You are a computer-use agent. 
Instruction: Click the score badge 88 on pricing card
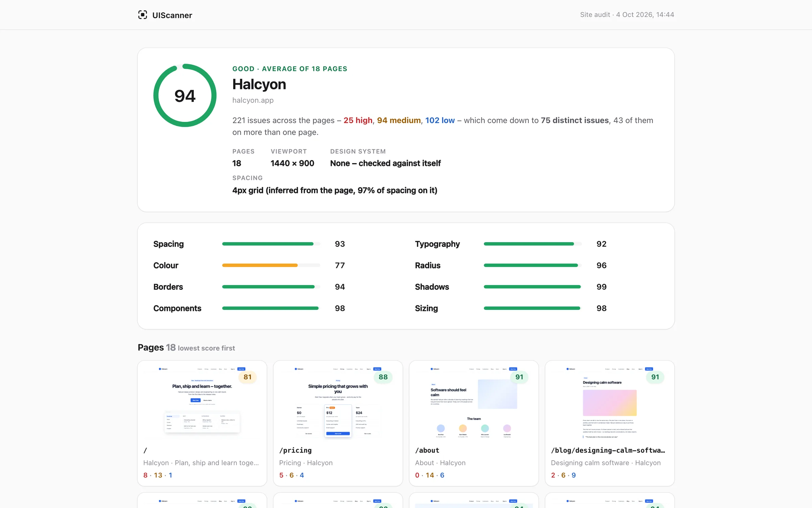coord(383,377)
